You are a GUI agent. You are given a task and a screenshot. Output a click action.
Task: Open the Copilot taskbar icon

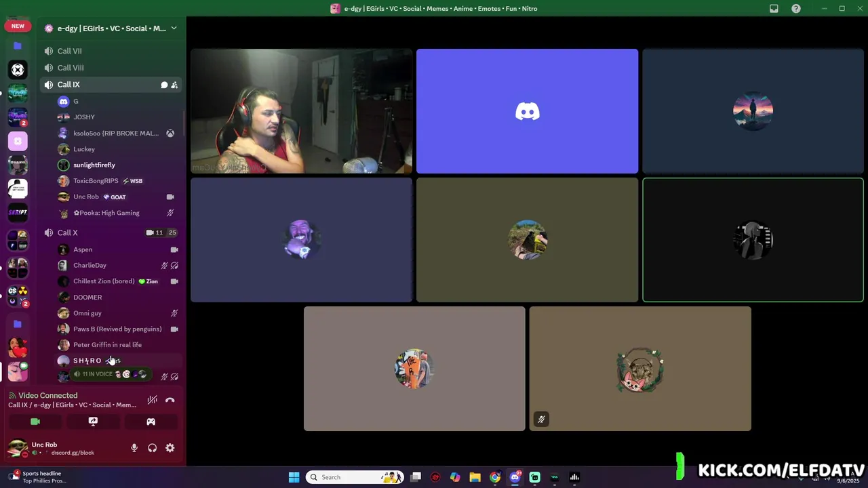tap(455, 477)
